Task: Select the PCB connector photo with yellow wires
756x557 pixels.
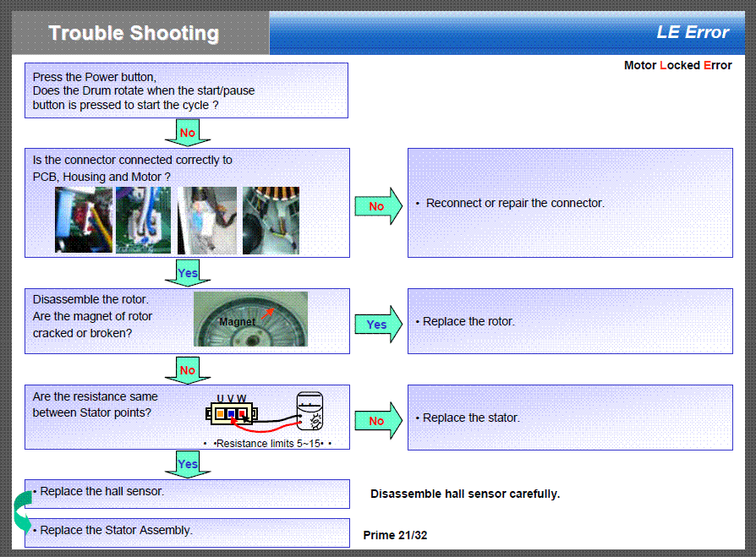Action: pyautogui.click(x=84, y=221)
